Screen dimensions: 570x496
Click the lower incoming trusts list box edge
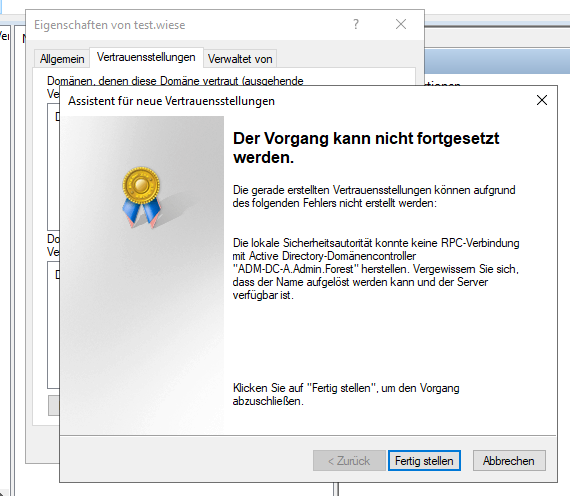pos(53,325)
